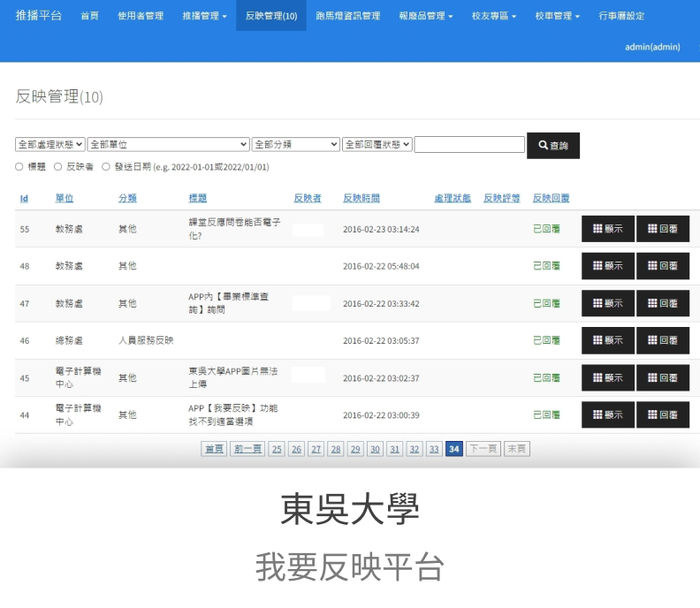
Task: Click 已回覆 status in row 48
Action: (546, 266)
